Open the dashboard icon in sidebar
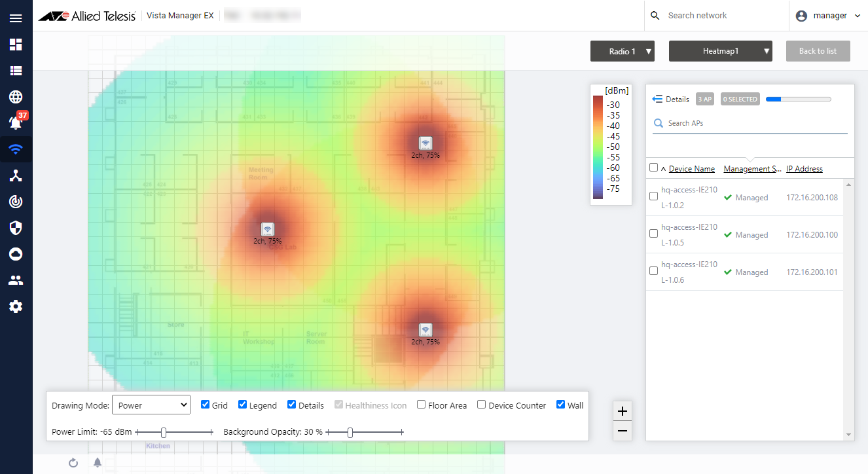Image resolution: width=868 pixels, height=474 pixels. point(16,45)
